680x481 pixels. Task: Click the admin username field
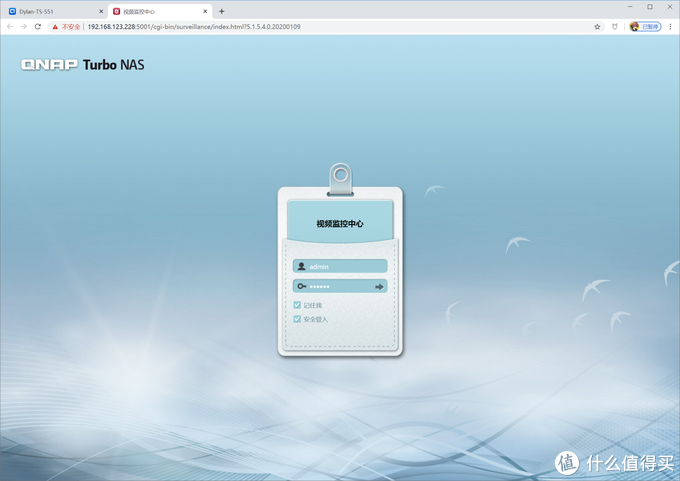coord(340,266)
